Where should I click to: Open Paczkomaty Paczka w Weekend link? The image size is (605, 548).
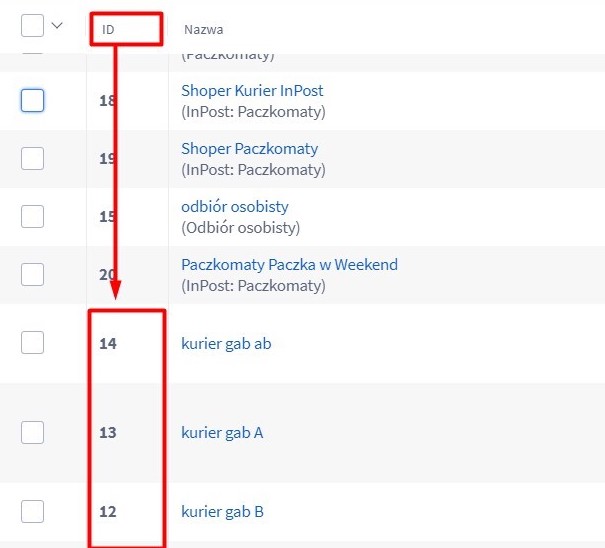[289, 265]
